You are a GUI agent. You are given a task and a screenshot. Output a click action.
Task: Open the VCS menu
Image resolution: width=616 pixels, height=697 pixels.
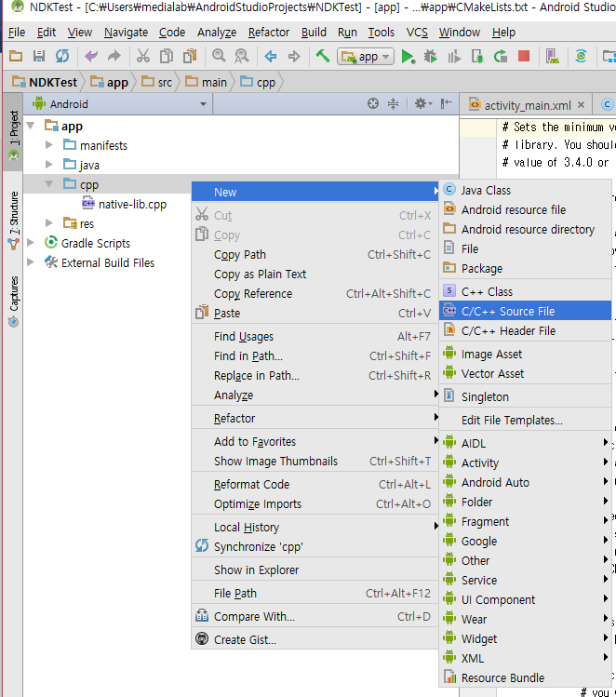click(417, 32)
